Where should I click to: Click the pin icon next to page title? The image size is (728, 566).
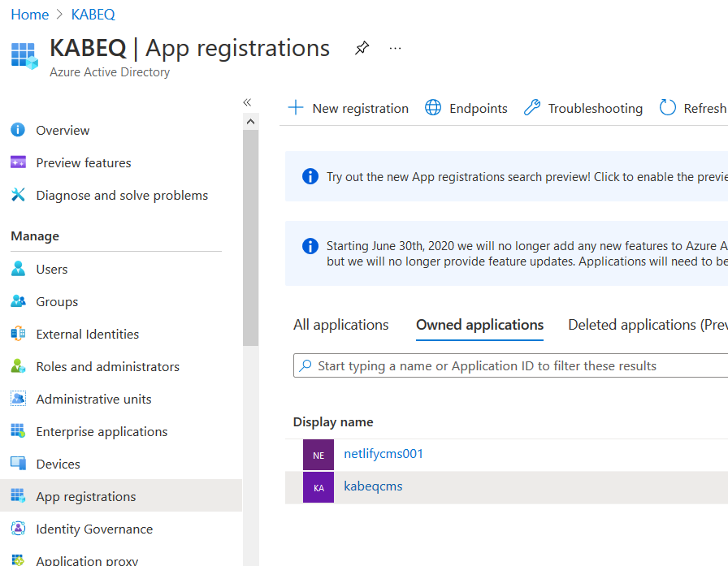[362, 49]
